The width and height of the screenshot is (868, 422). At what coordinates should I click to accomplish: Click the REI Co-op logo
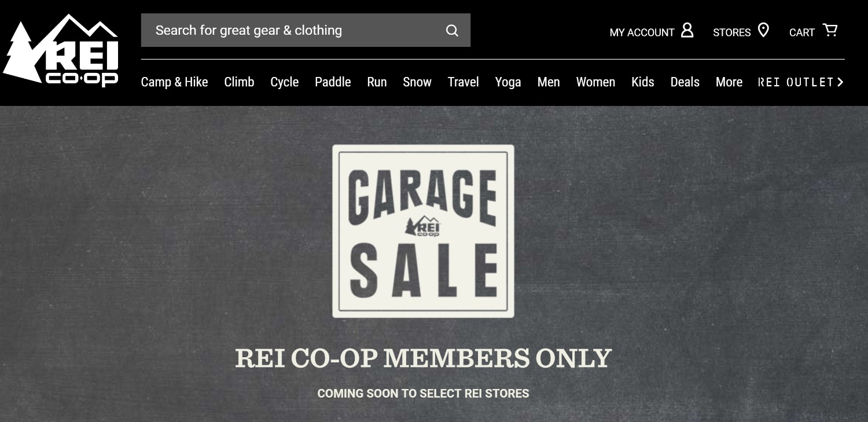61,51
